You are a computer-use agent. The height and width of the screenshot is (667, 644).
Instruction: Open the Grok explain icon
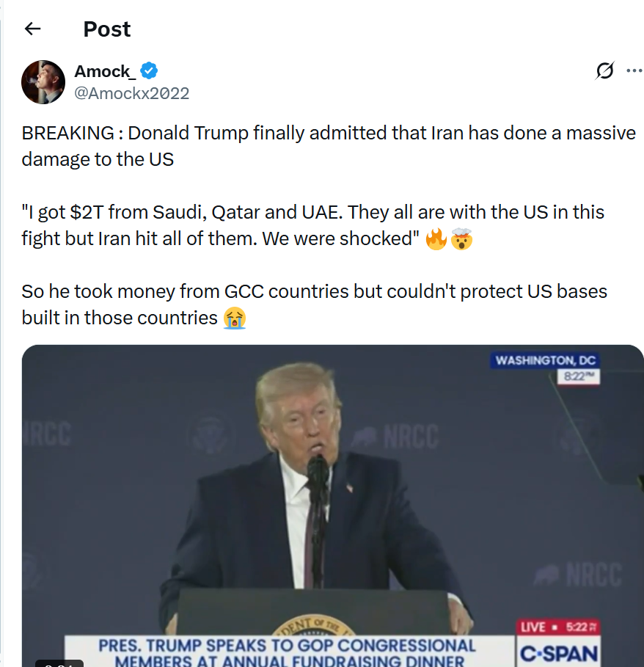pos(605,70)
